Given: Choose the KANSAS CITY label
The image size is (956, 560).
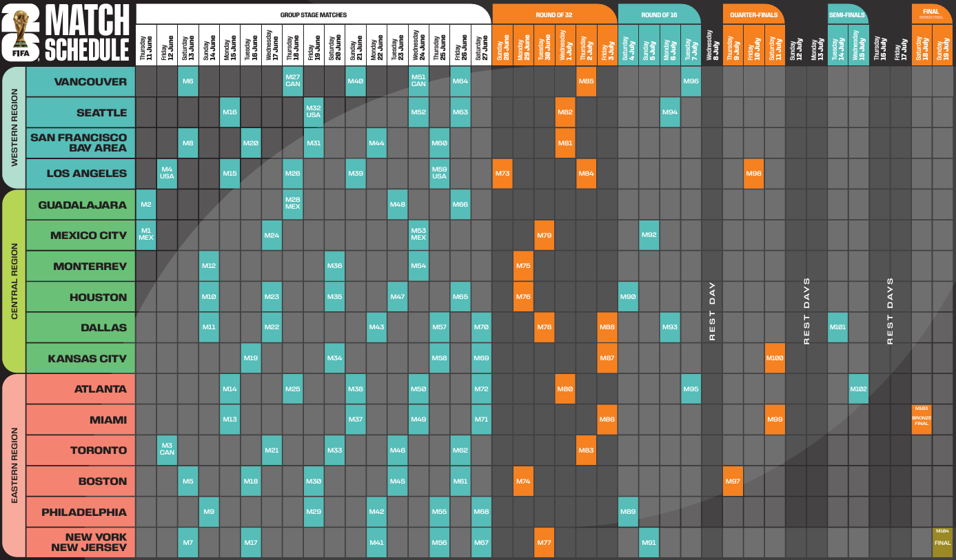Looking at the screenshot, I should [x=81, y=358].
